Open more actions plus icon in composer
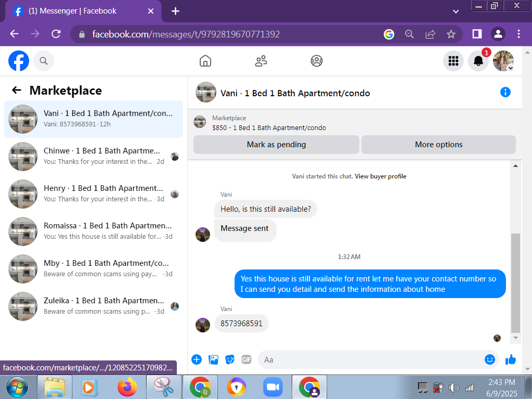532x399 pixels. tap(197, 359)
